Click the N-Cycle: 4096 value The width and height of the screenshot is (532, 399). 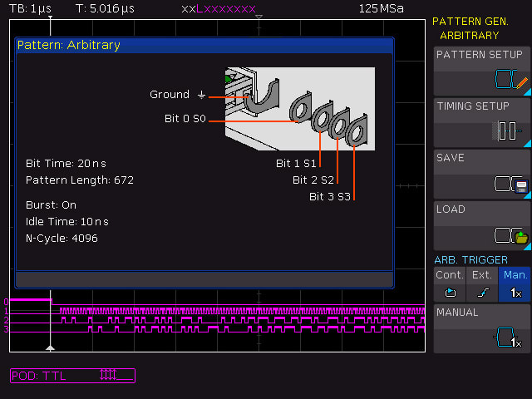[x=62, y=239]
